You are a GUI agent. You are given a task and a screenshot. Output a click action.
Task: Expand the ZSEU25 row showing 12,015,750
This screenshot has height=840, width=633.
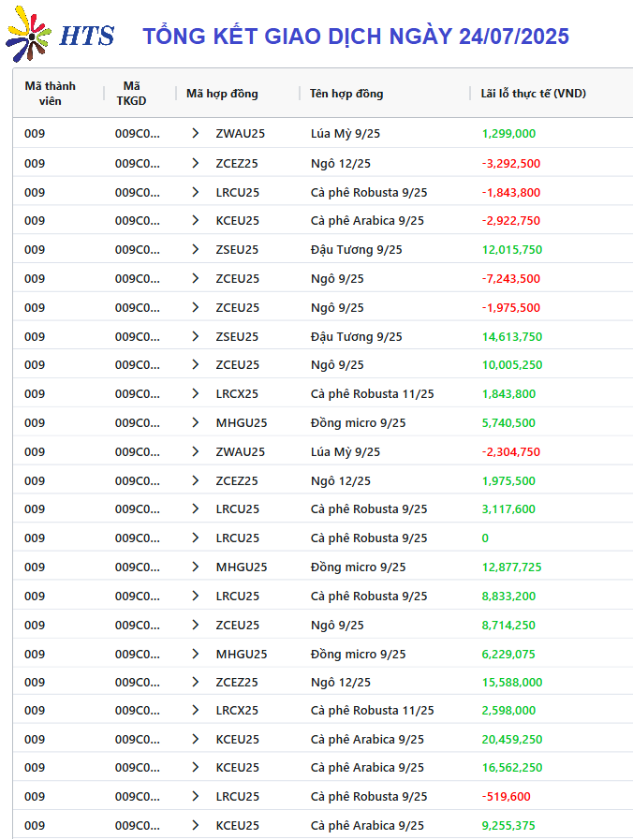pyautogui.click(x=196, y=250)
